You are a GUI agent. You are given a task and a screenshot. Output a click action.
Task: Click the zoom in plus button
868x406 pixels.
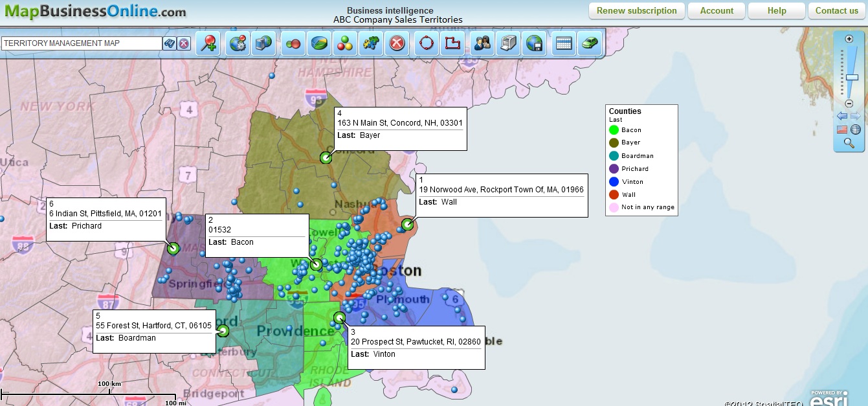[x=849, y=38]
